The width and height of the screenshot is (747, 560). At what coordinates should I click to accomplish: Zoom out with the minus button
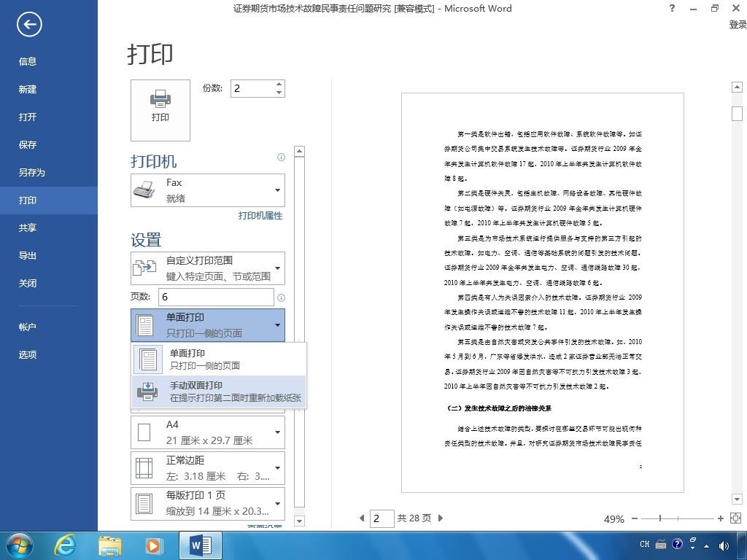coord(635,518)
